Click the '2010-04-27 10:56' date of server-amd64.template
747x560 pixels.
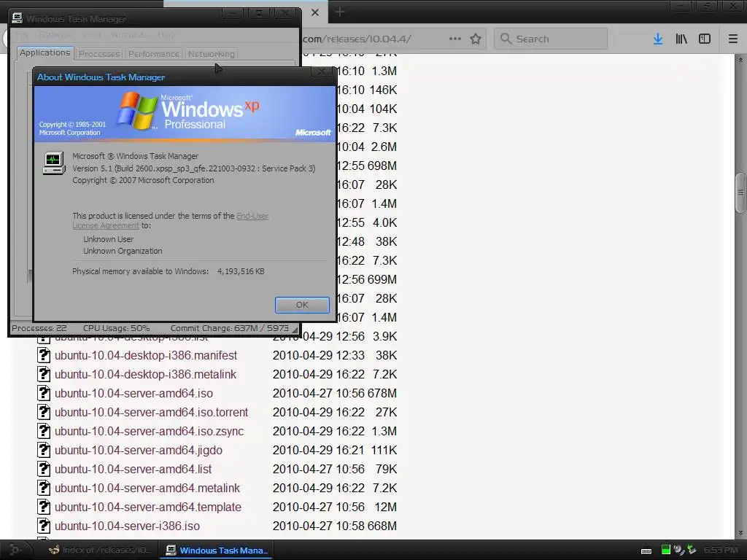point(319,507)
